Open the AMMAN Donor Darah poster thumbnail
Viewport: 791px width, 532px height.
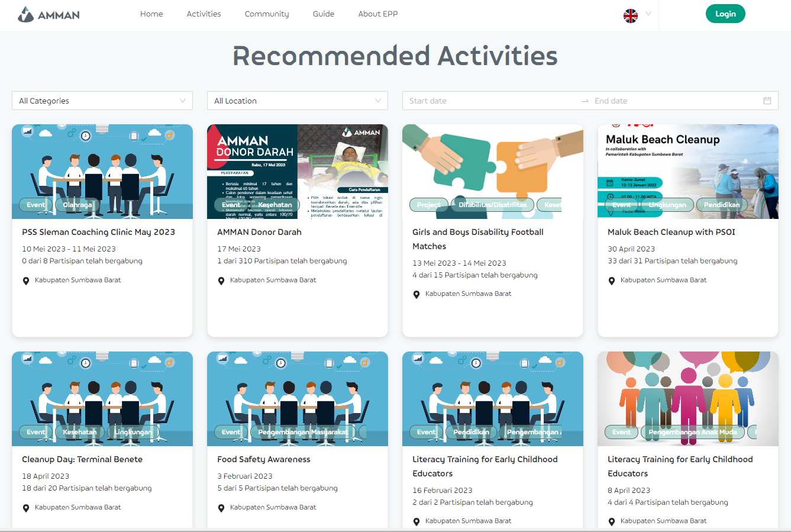tap(297, 172)
